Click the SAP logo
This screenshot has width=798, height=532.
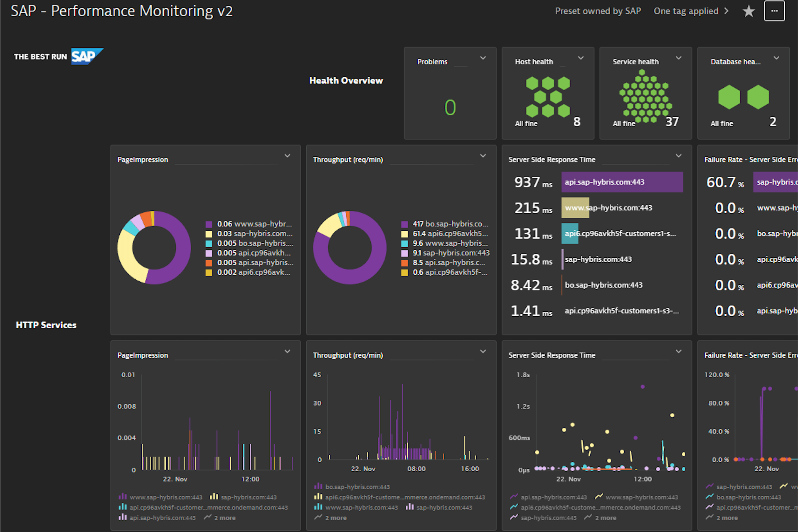[86, 55]
